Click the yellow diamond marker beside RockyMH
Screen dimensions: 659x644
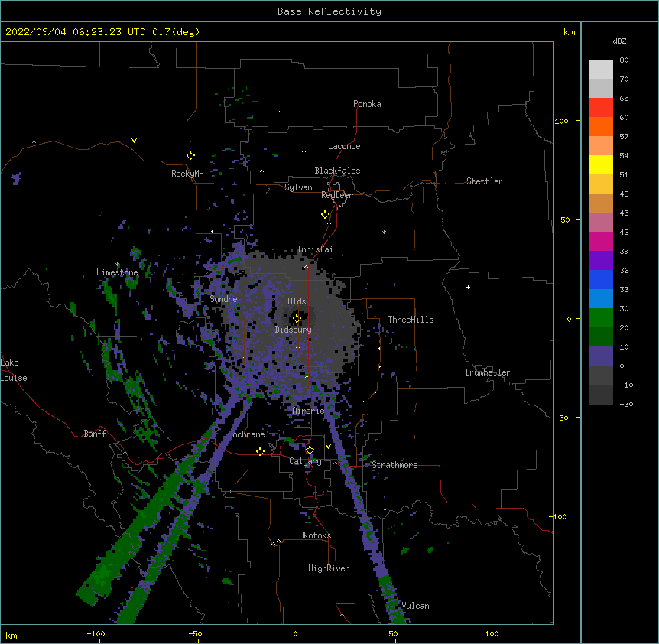pos(190,156)
